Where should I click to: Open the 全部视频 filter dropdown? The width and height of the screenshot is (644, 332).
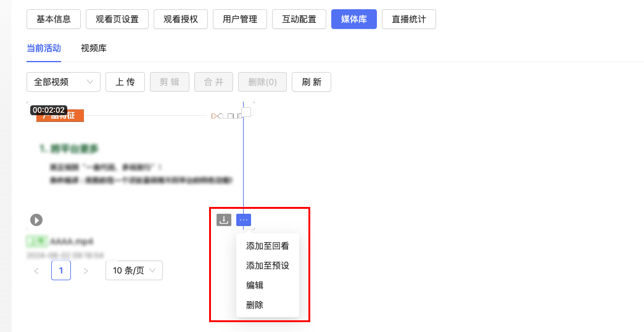point(63,82)
